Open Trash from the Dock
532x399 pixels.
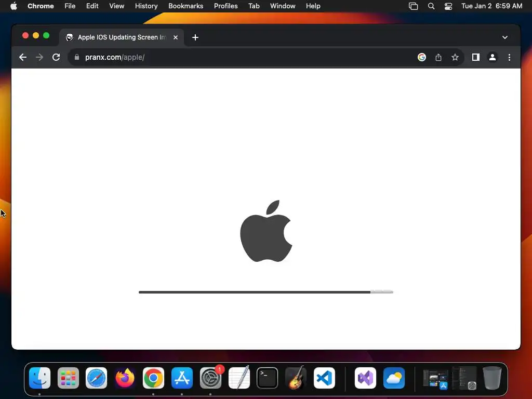(x=492, y=378)
